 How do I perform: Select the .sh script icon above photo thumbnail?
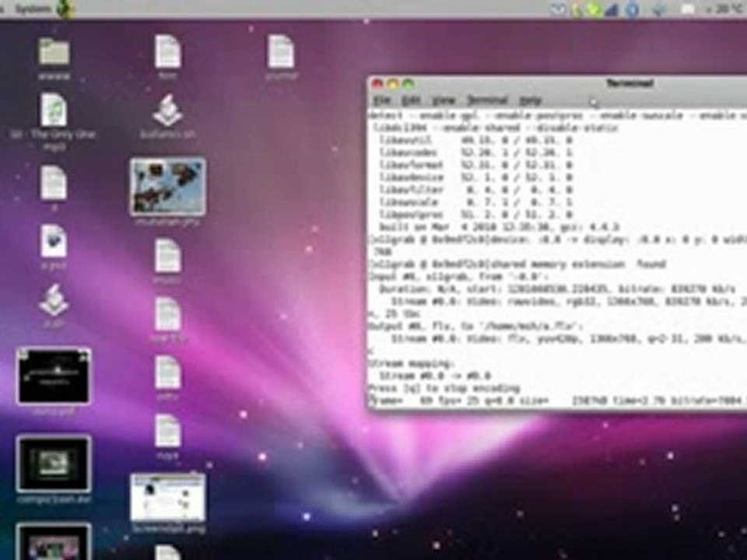(168, 110)
